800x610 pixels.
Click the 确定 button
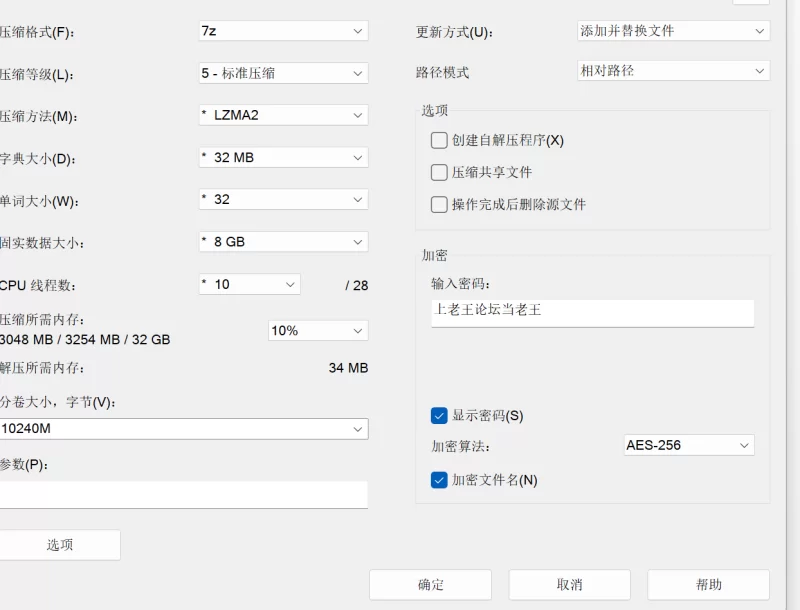pos(430,584)
